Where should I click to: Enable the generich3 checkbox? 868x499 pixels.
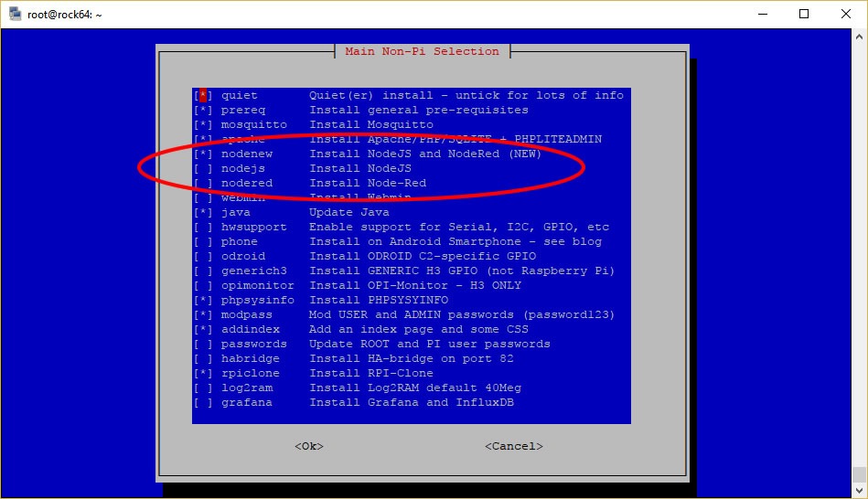[203, 271]
